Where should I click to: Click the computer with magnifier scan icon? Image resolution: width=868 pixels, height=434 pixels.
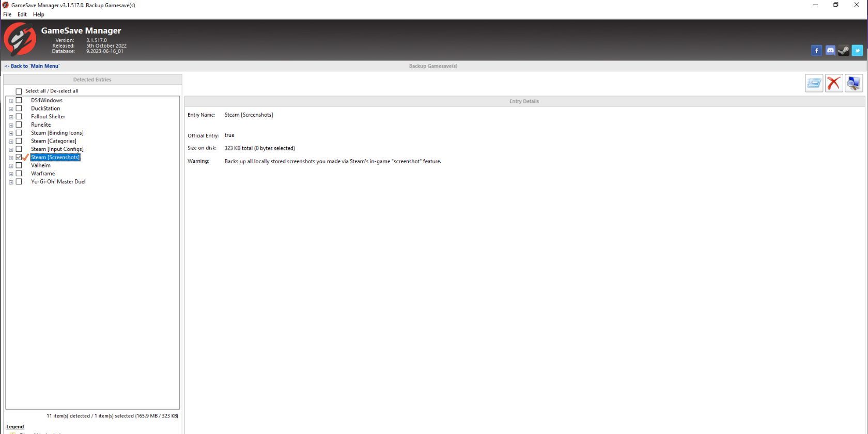(854, 83)
